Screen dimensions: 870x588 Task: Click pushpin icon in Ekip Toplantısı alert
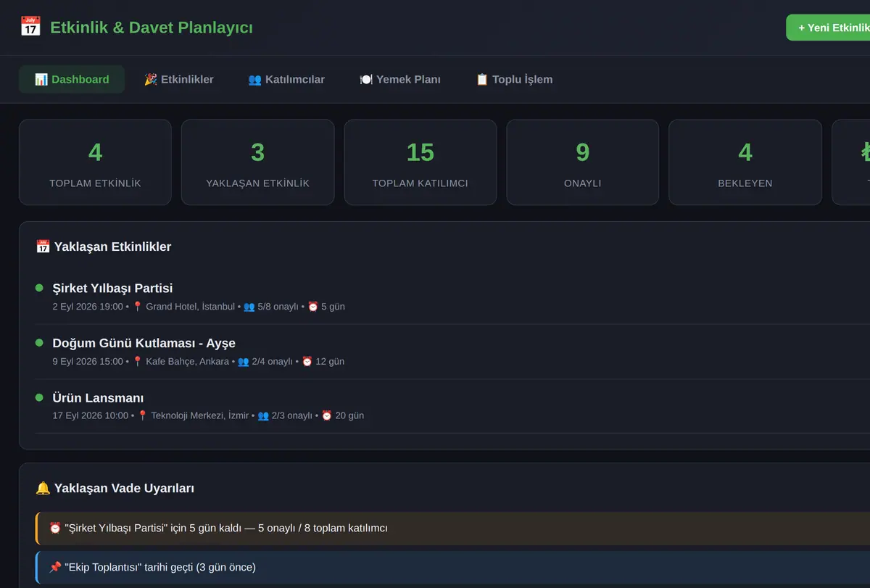click(55, 567)
